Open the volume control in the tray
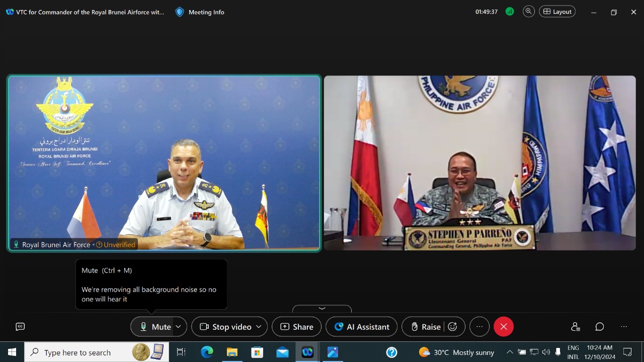This screenshot has width=644, height=362. click(x=546, y=352)
